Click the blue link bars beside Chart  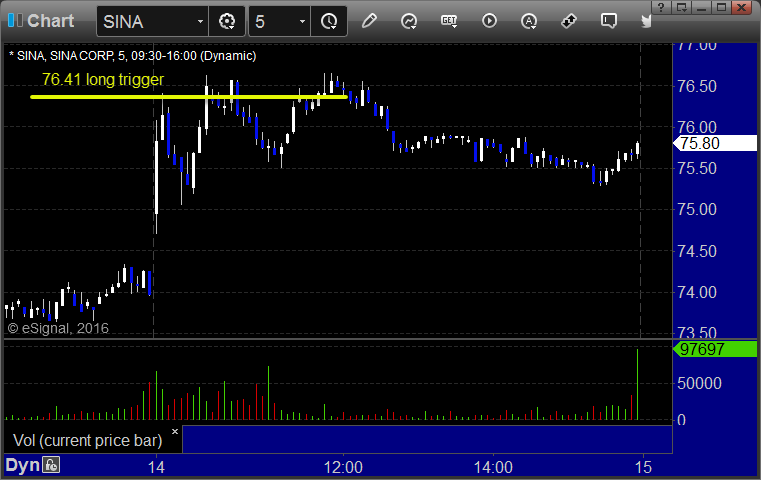tap(15, 20)
